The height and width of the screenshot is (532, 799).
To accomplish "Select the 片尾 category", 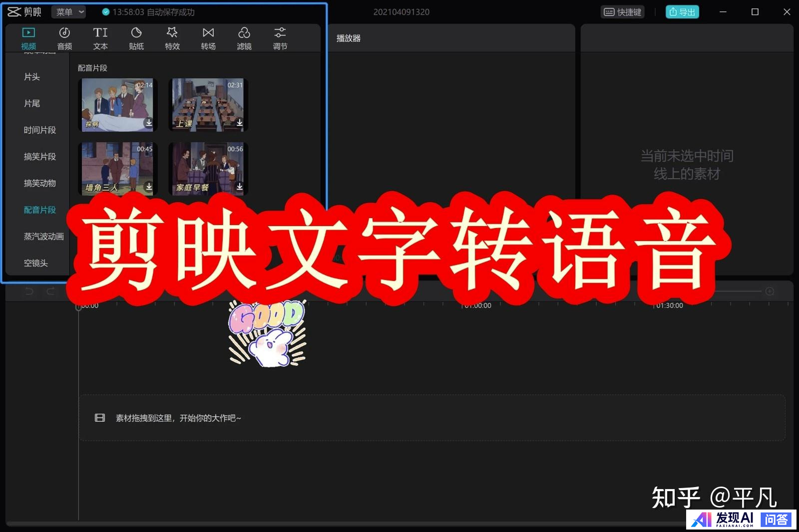I will point(32,103).
